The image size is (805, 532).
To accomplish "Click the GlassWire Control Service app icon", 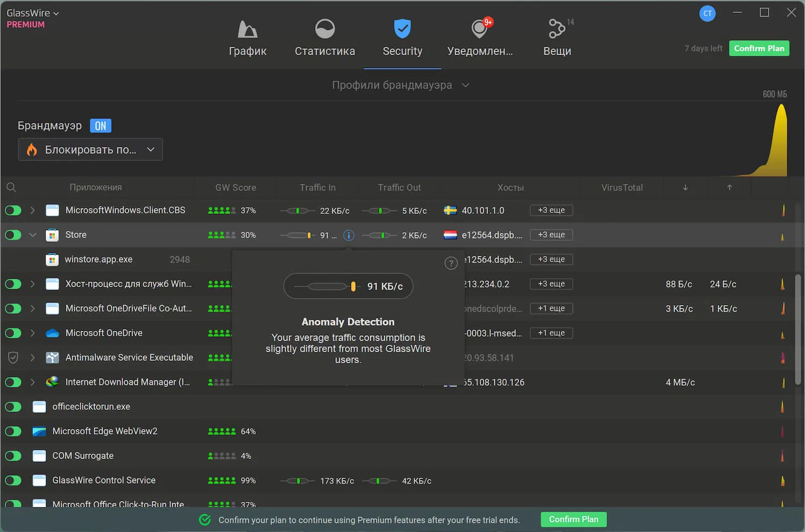I will [x=39, y=481].
